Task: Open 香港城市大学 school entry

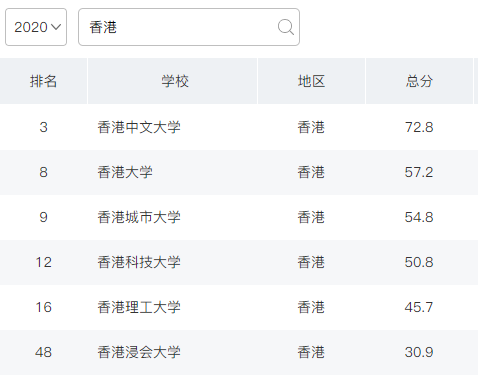Action: pyautogui.click(x=139, y=217)
